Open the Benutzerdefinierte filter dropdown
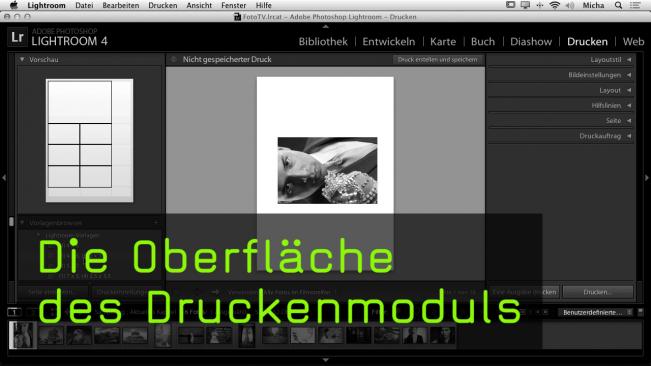 point(596,312)
